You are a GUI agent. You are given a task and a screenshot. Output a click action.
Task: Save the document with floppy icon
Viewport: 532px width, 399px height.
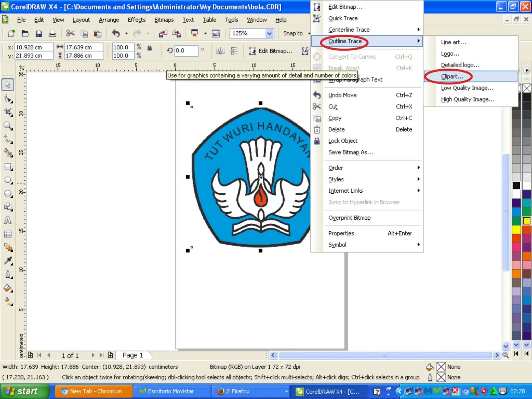[39, 33]
